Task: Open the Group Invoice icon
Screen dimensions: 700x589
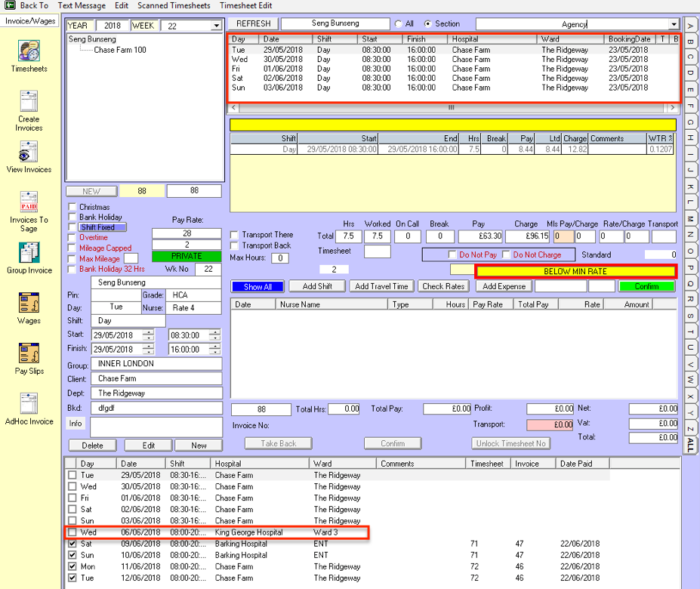Action: click(x=29, y=252)
